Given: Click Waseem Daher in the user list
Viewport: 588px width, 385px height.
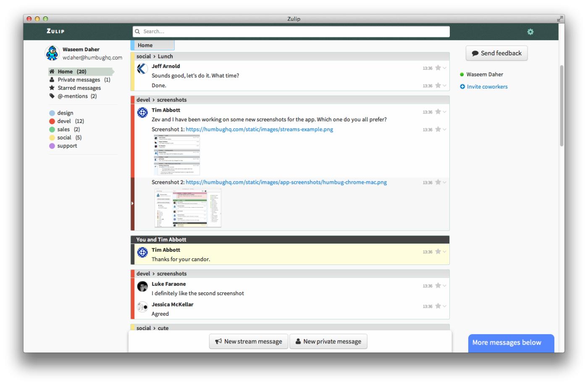Looking at the screenshot, I should pos(485,74).
